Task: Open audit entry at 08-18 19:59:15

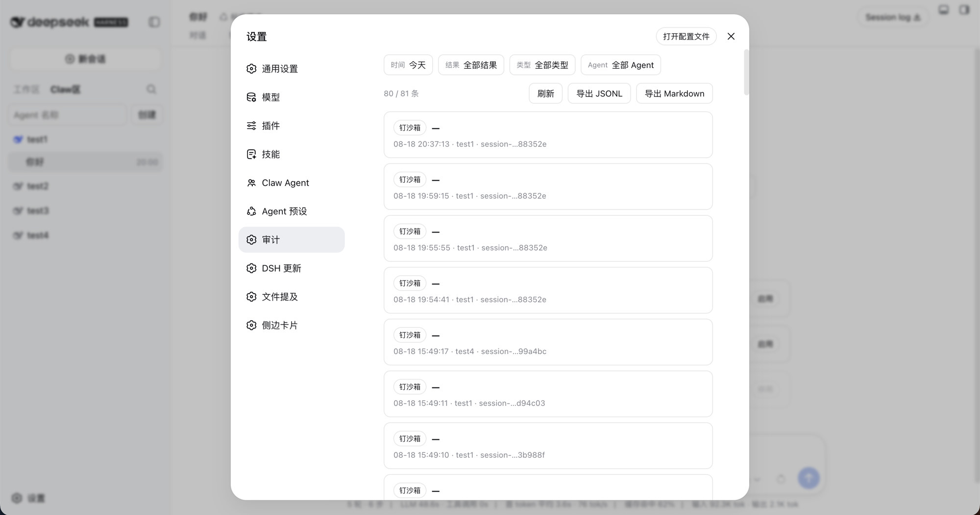Action: (x=548, y=187)
